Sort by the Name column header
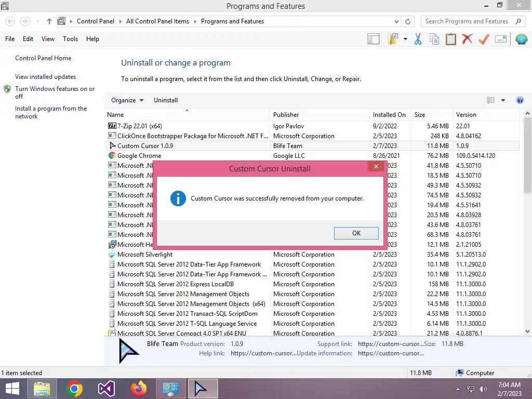532x399 pixels. tap(187, 115)
